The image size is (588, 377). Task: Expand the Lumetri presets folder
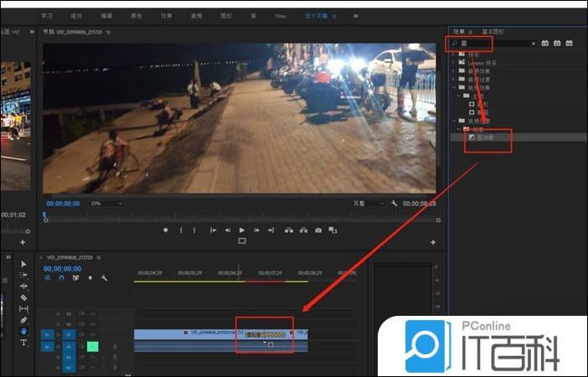[x=453, y=64]
